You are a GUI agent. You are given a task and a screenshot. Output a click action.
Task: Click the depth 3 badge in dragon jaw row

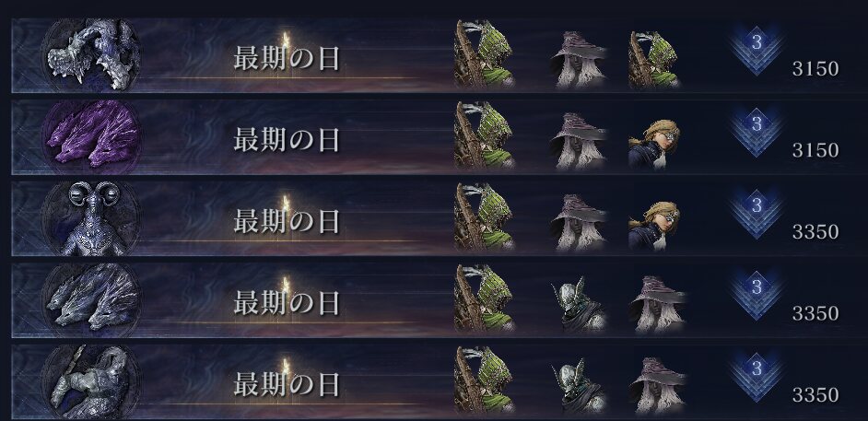coord(757,50)
